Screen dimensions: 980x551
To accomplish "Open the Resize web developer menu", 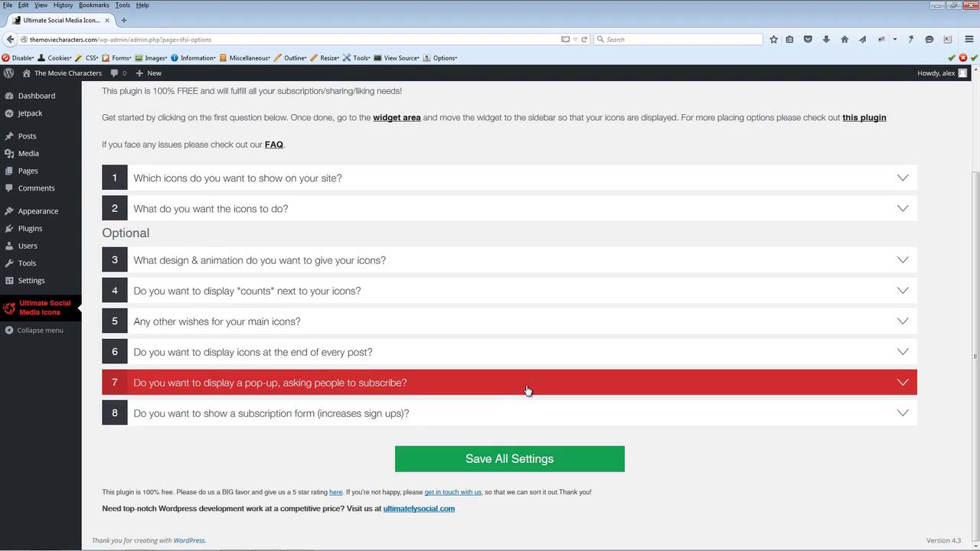I will (x=325, y=57).
